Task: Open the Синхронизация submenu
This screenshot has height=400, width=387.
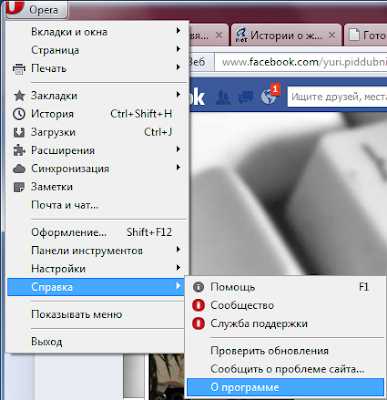Action: pyautogui.click(x=97, y=169)
